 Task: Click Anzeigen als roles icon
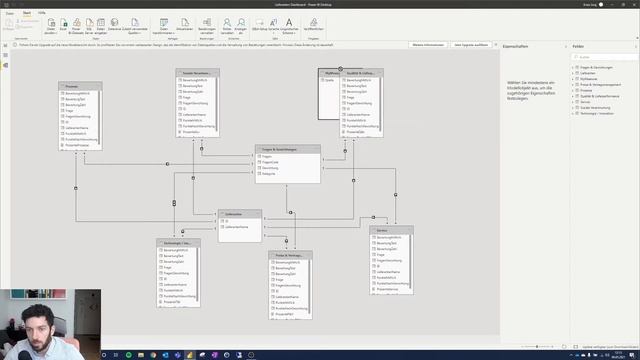241,25
